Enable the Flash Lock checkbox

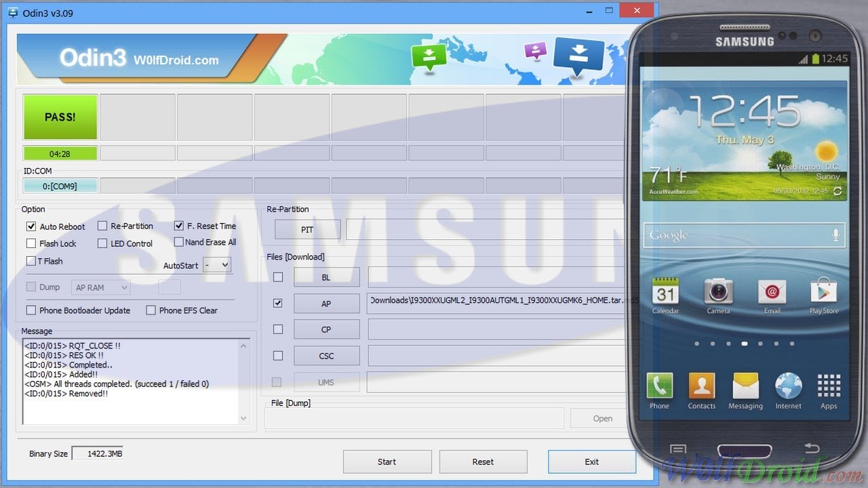(x=31, y=243)
